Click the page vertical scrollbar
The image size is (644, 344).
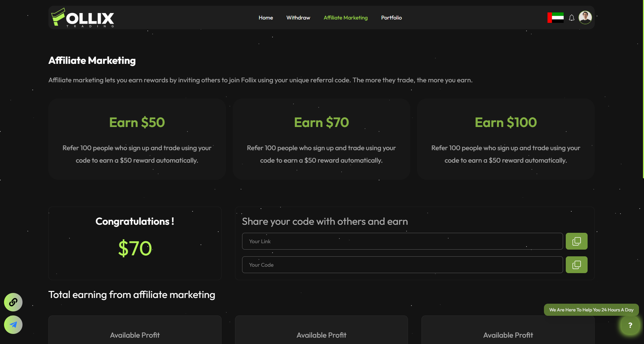click(643, 89)
